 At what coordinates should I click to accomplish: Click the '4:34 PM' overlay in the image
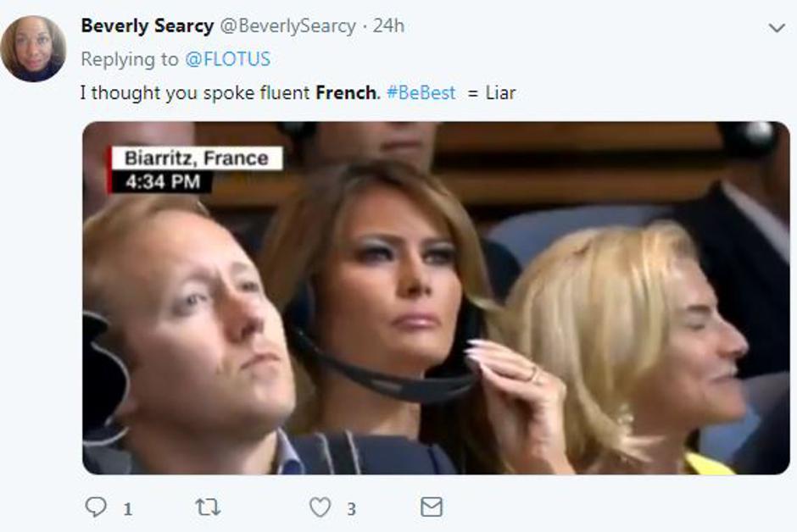[162, 179]
